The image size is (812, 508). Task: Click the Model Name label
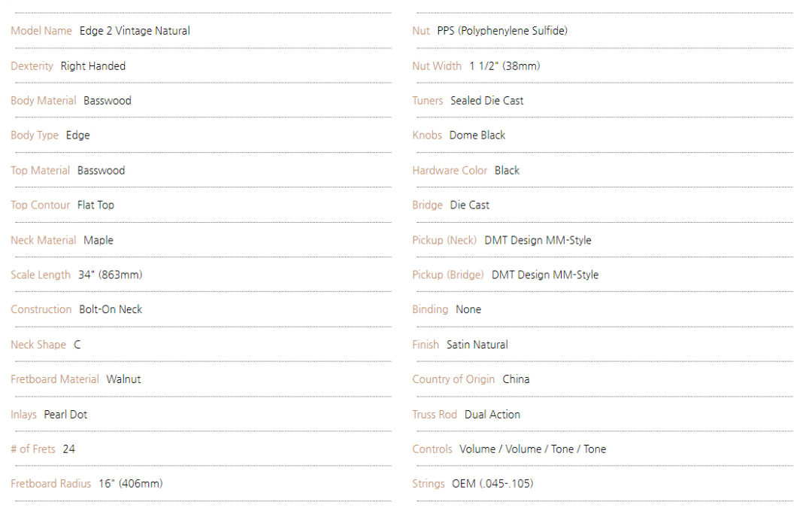[41, 31]
